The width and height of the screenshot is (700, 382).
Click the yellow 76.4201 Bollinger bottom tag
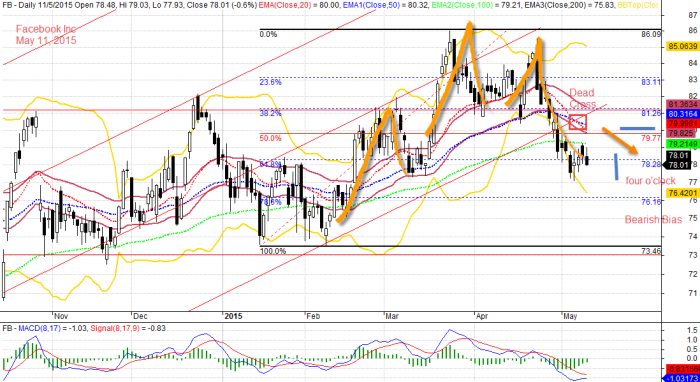click(x=682, y=193)
